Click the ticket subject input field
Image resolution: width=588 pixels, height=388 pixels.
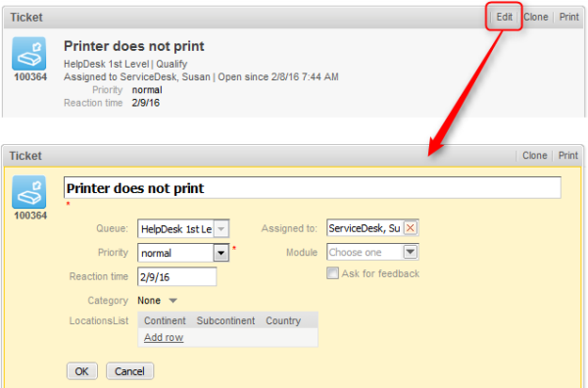tap(313, 188)
